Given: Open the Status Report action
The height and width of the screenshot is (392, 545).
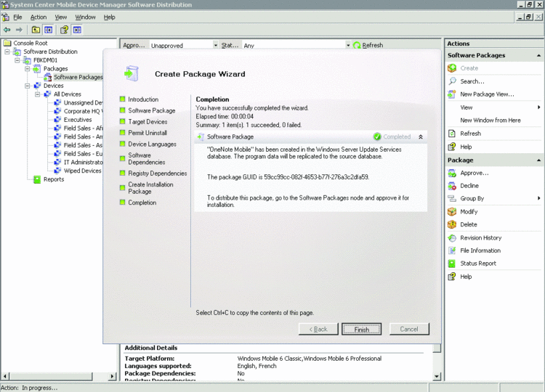Looking at the screenshot, I should tap(477, 264).
